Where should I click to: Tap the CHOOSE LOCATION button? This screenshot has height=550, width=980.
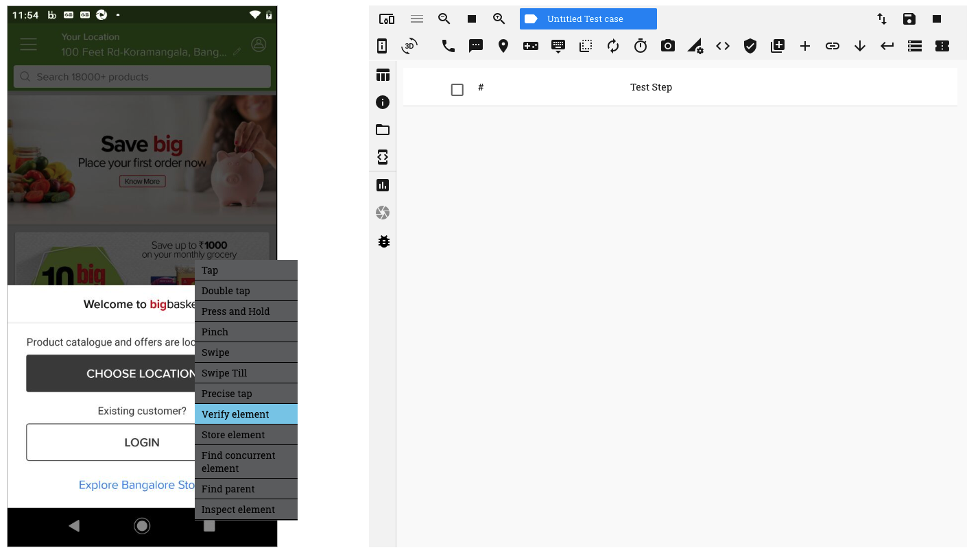pos(110,374)
